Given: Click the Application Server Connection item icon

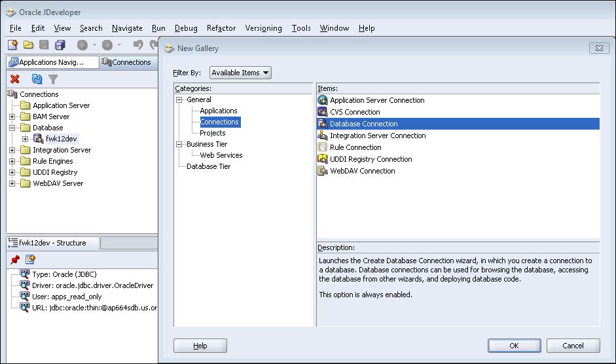Looking at the screenshot, I should pos(323,100).
